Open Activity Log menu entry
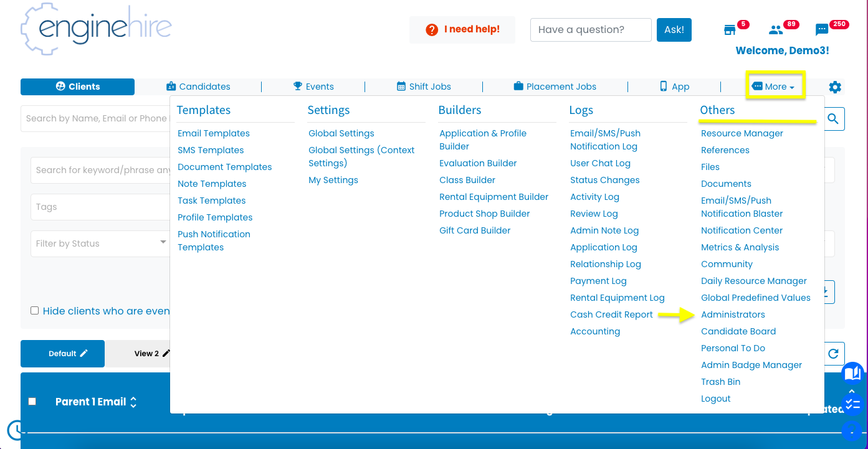 (594, 197)
